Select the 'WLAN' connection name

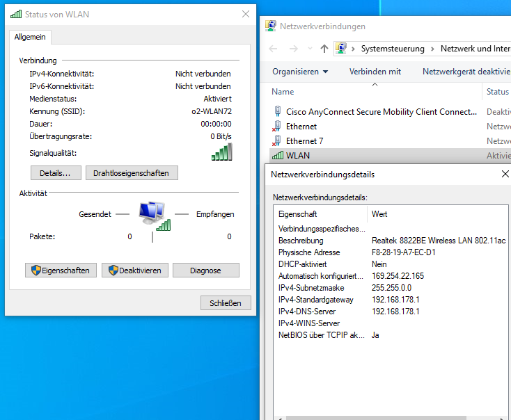tap(298, 156)
